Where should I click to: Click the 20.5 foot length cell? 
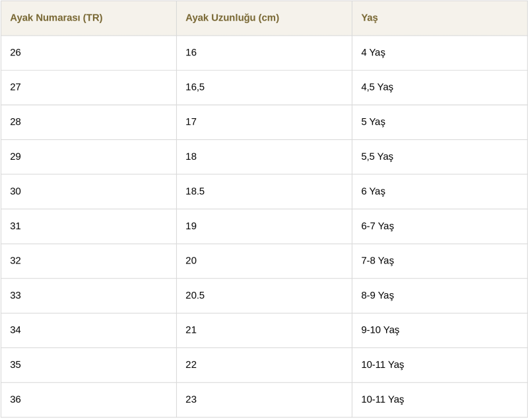coord(195,295)
